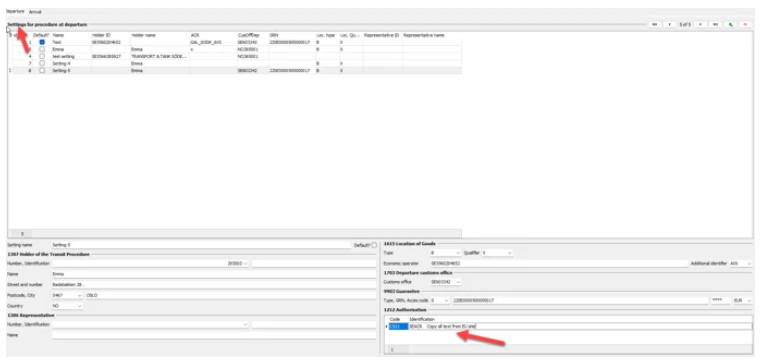Uncheck the Default box for Test row
763x363 pixels.
pos(42,42)
